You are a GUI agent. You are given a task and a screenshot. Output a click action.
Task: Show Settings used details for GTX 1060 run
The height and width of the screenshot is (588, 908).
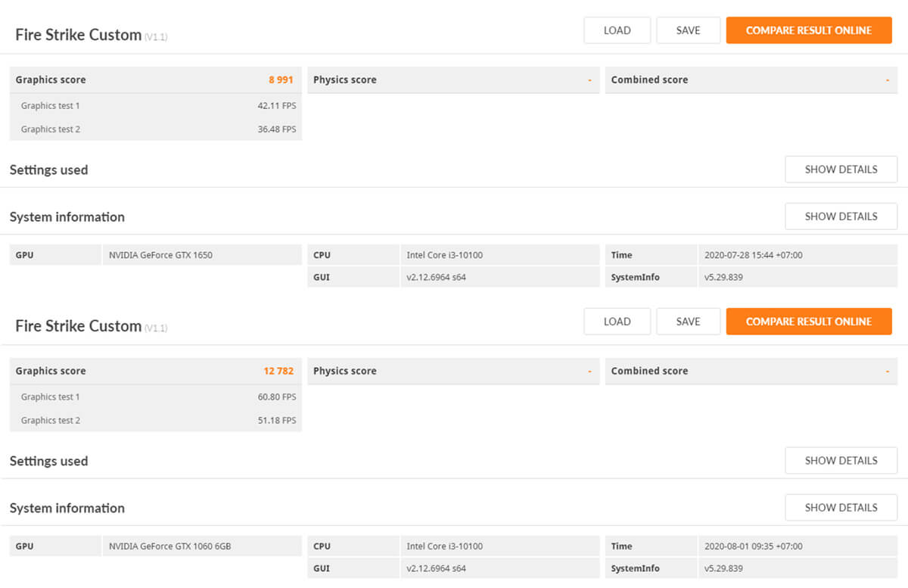pos(841,461)
